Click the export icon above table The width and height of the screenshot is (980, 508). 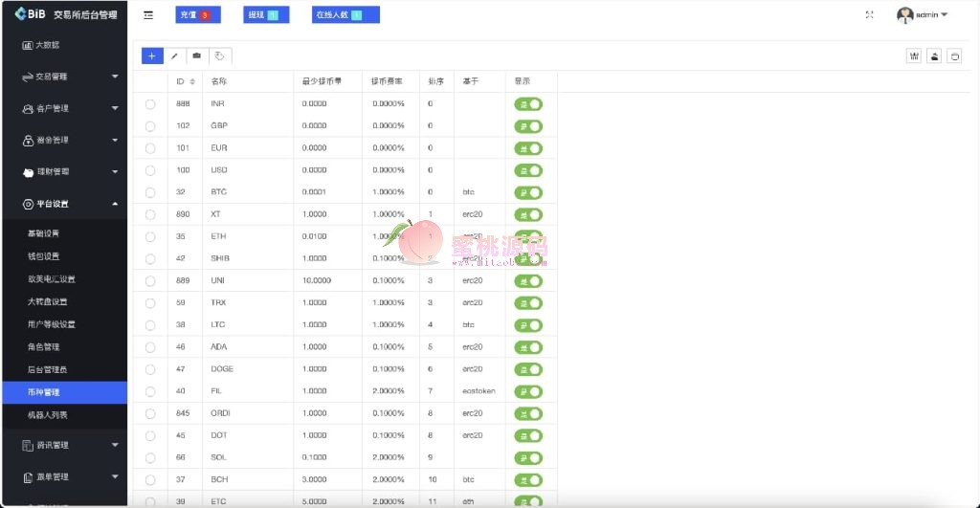coord(934,56)
